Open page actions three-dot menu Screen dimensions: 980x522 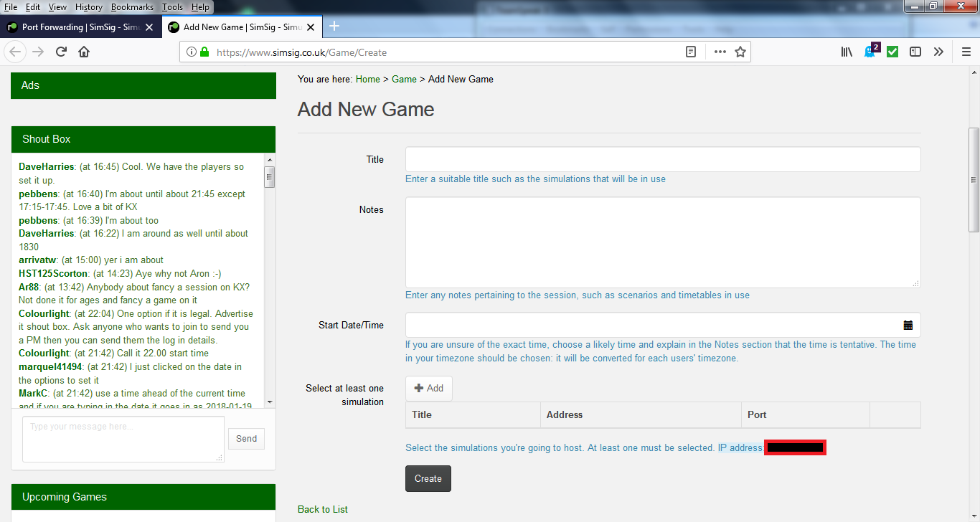pyautogui.click(x=720, y=52)
